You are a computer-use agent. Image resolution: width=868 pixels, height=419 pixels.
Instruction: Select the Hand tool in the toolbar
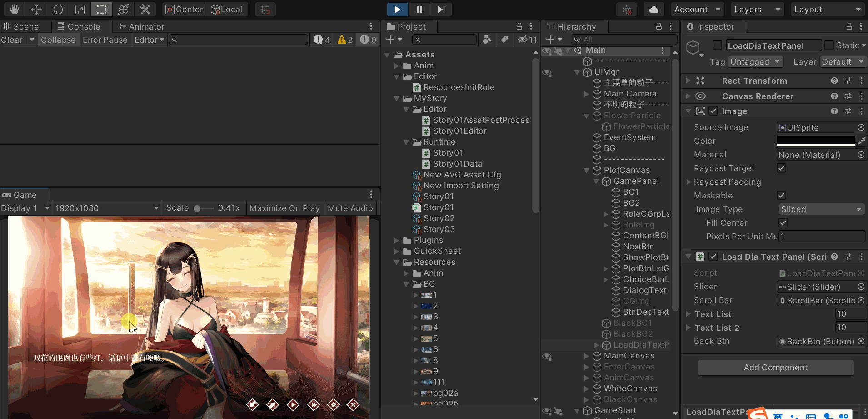[15, 9]
